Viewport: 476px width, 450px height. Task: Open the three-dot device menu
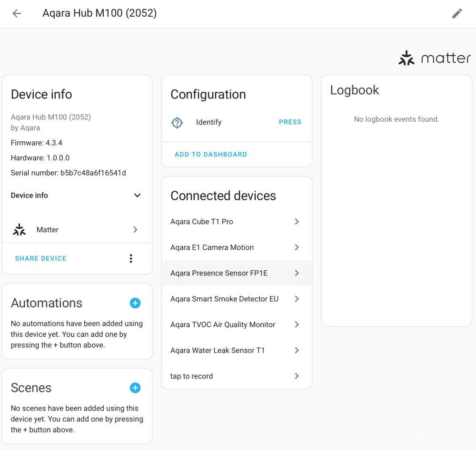pyautogui.click(x=131, y=258)
